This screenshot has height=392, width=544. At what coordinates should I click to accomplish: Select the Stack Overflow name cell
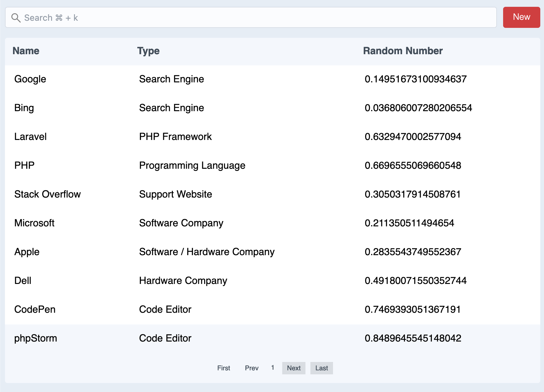coord(47,194)
